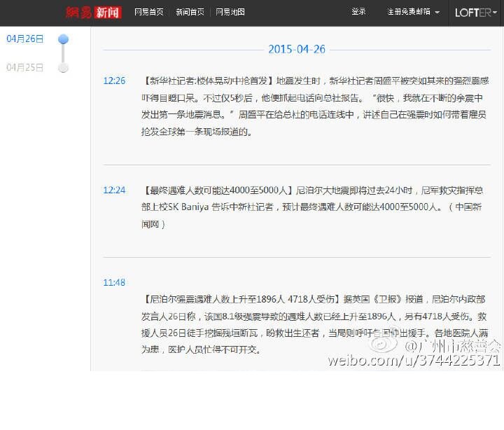Open 网易地图 navigation link

click(x=230, y=12)
